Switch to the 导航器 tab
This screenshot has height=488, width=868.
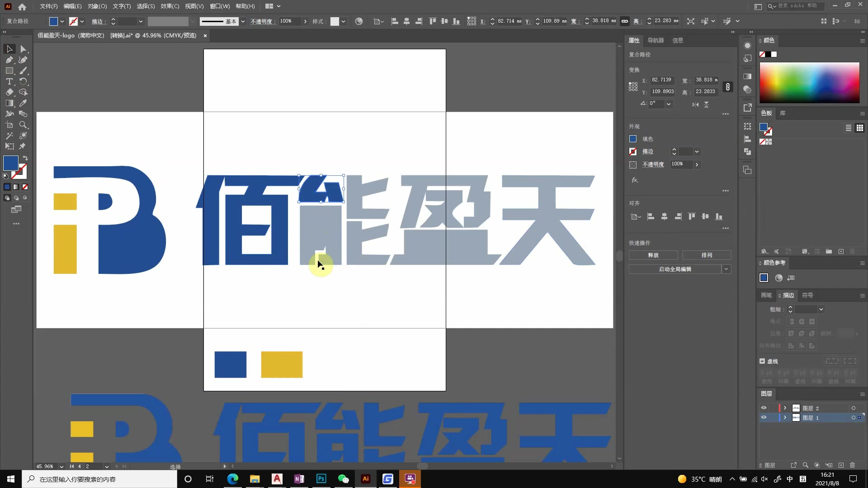click(656, 40)
